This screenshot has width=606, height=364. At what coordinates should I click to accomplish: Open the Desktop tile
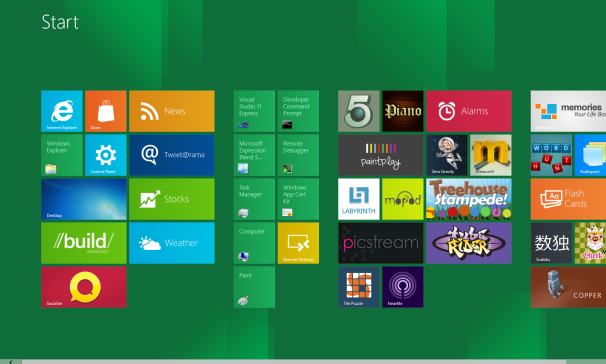pyautogui.click(x=84, y=199)
